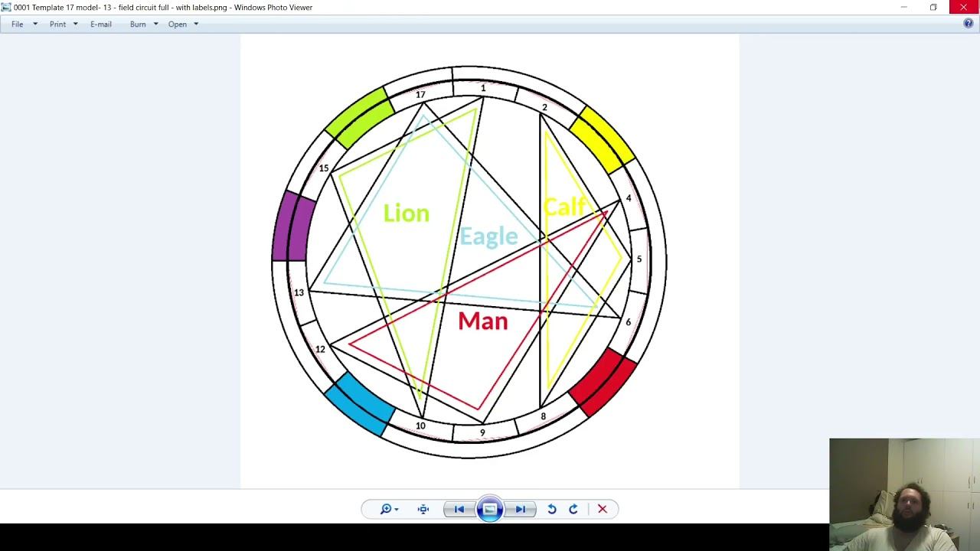The width and height of the screenshot is (980, 551).
Task: Click the number 12 on the wheel
Action: [x=320, y=350]
